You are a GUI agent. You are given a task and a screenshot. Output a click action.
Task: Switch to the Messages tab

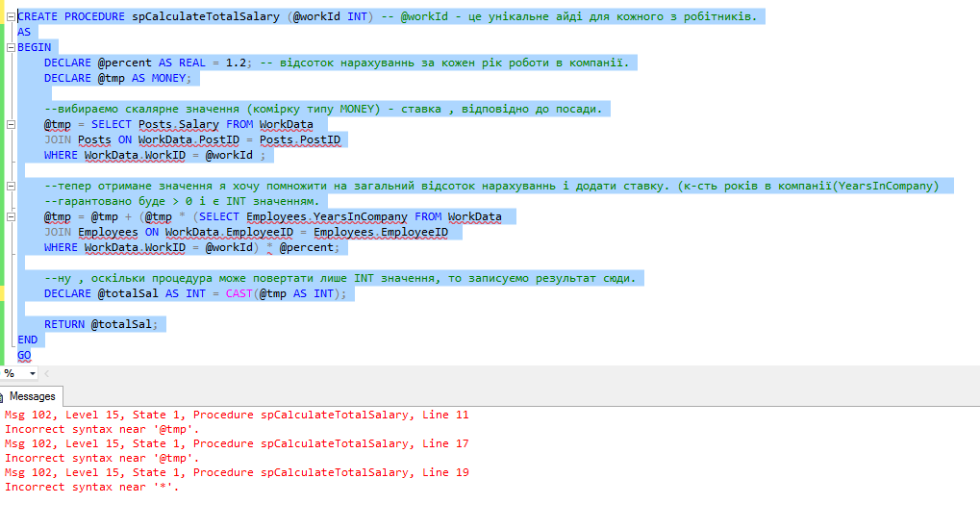point(32,396)
